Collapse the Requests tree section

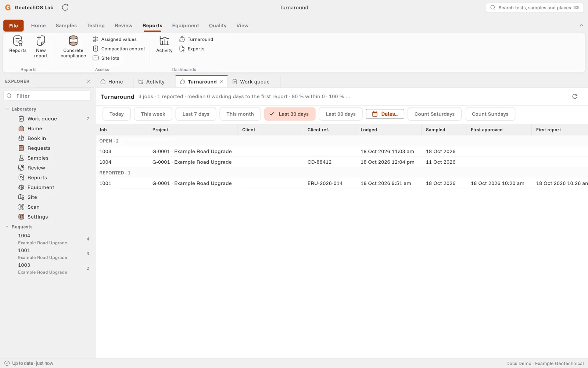[7, 227]
